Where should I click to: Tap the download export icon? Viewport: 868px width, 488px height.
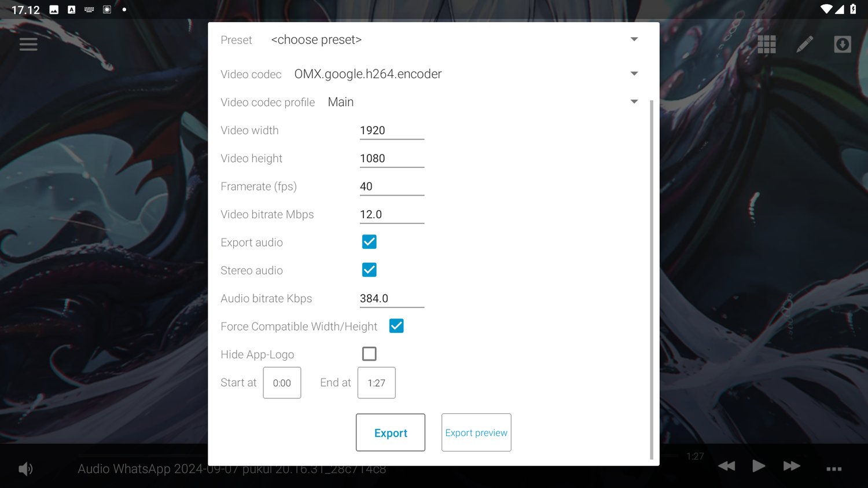843,44
